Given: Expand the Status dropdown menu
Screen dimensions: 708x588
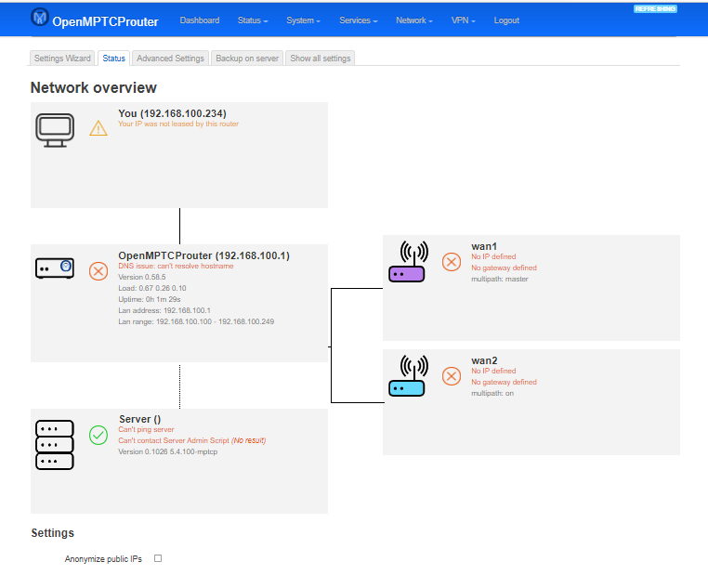Looking at the screenshot, I should click(253, 20).
